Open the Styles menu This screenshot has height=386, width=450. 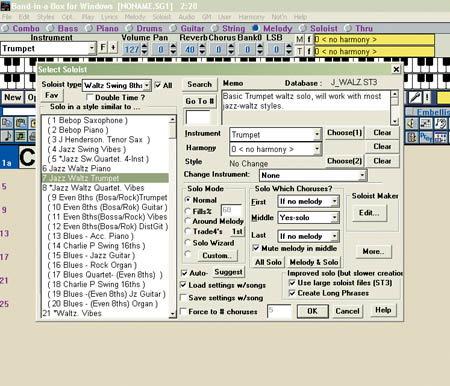45,17
